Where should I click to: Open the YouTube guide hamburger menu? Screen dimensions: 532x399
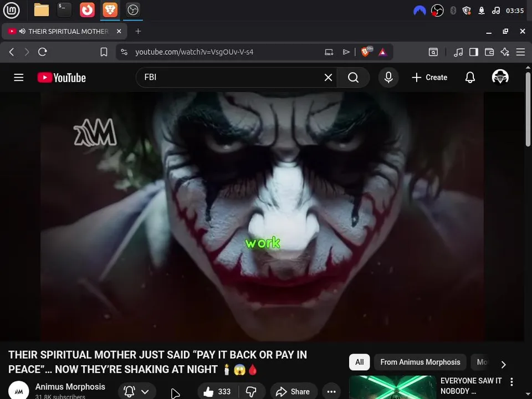19,78
